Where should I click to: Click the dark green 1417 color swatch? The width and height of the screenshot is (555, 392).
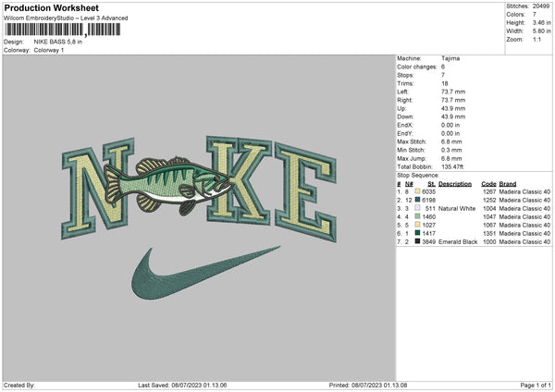[417, 233]
